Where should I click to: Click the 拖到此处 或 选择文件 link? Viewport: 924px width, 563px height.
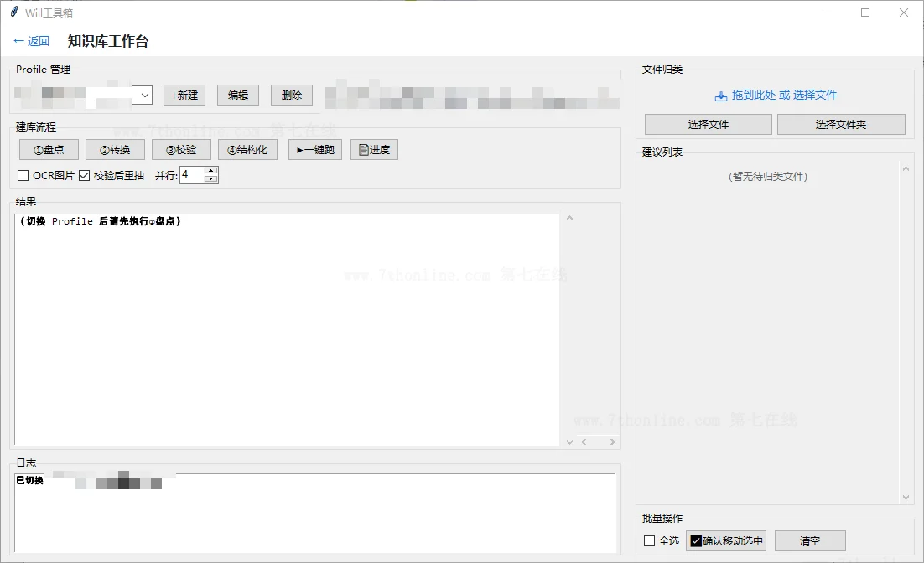tap(784, 95)
